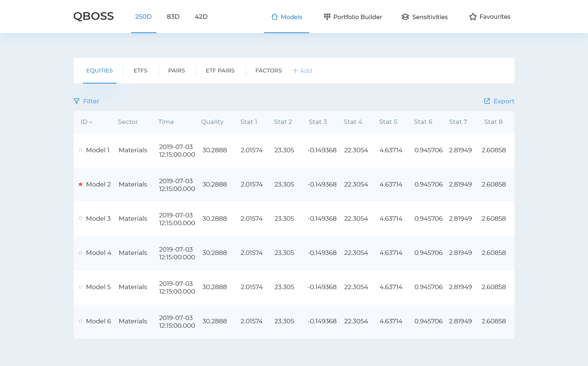Open the Models home icon
Image resolution: width=588 pixels, height=366 pixels.
coord(275,17)
